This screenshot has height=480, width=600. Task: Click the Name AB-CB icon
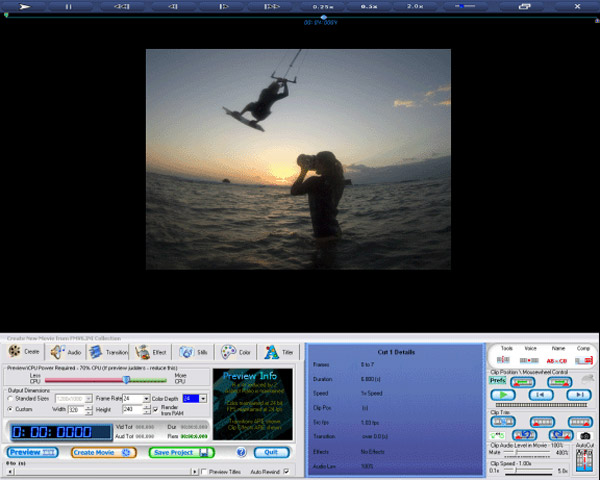point(557,361)
